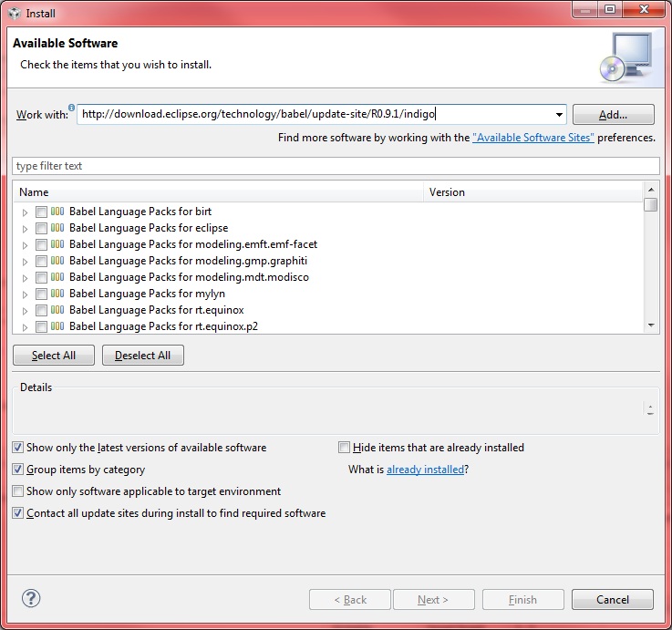Expand Babel Language Packs for mylyn
The width and height of the screenshot is (672, 630).
pos(25,294)
